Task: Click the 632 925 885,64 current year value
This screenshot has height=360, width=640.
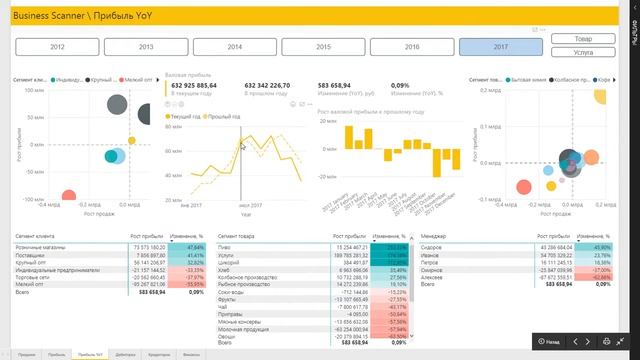Action: (x=194, y=86)
